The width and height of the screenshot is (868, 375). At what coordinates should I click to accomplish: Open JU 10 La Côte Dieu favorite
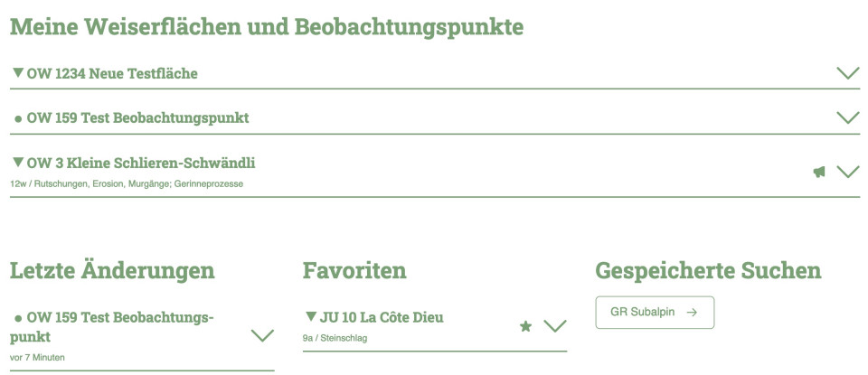click(382, 317)
